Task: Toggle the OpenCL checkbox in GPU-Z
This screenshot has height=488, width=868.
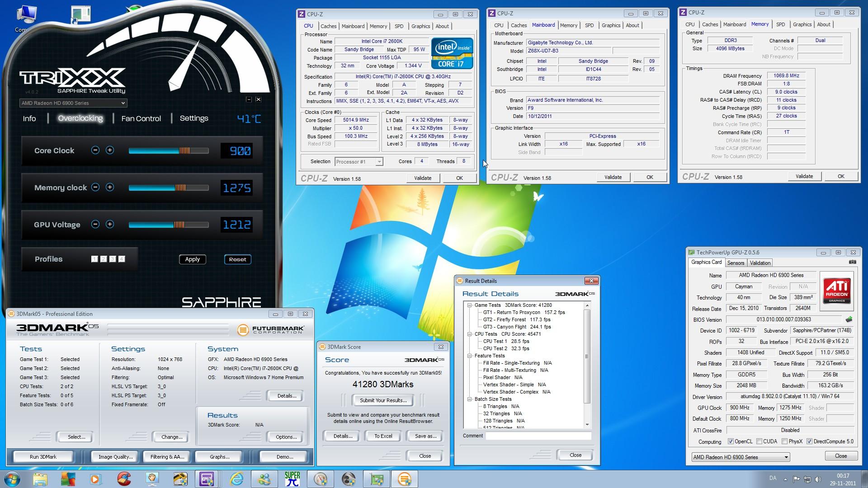Action: pos(731,441)
